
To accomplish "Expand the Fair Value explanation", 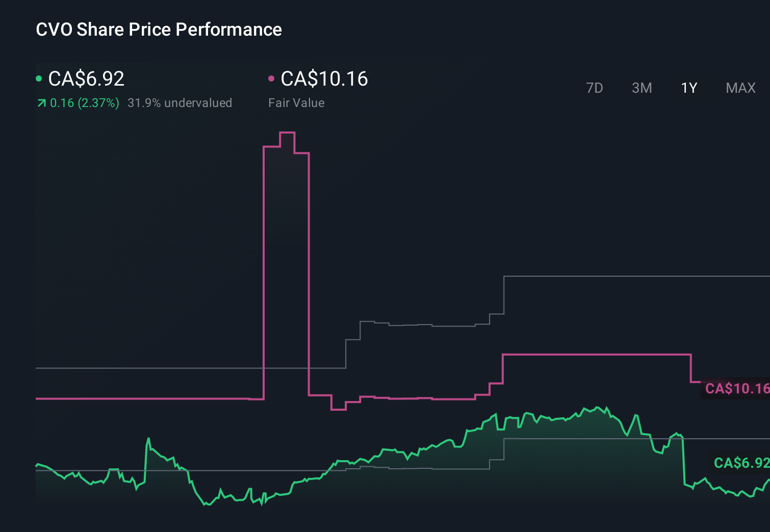I will pos(296,102).
